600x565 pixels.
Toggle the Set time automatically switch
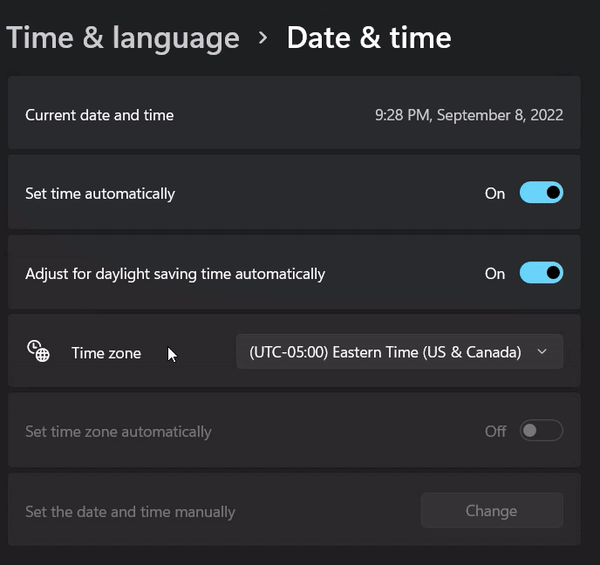pos(541,193)
